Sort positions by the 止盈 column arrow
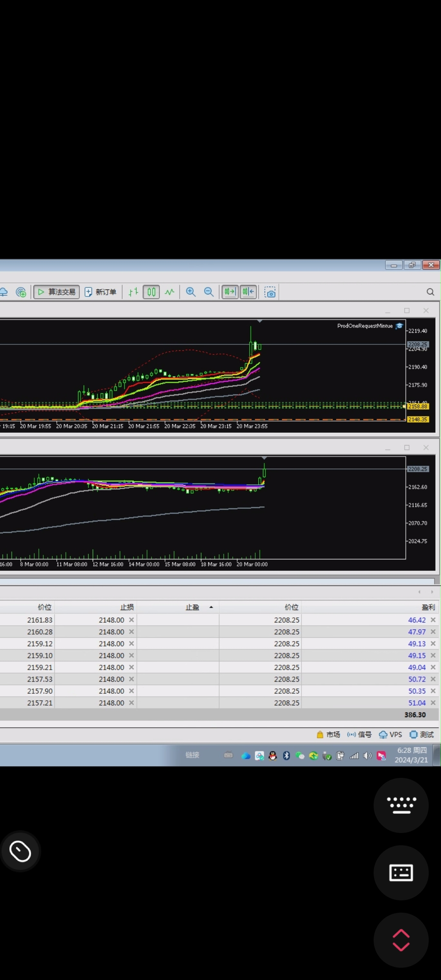441x980 pixels. tap(211, 607)
